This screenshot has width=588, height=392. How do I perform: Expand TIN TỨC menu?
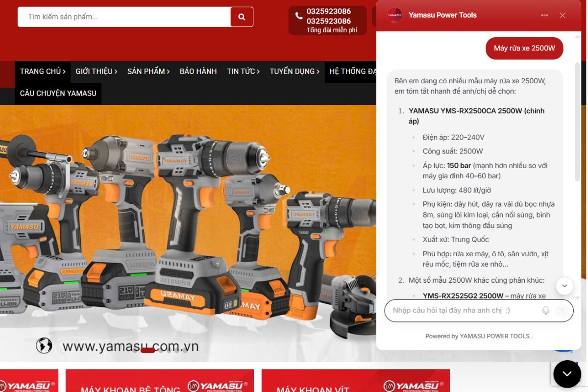coord(243,72)
